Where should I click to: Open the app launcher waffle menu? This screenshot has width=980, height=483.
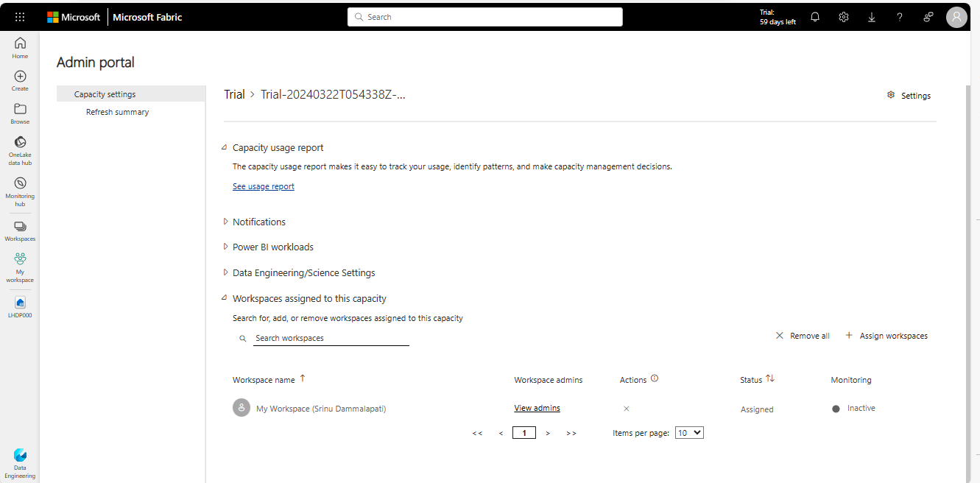pyautogui.click(x=20, y=17)
